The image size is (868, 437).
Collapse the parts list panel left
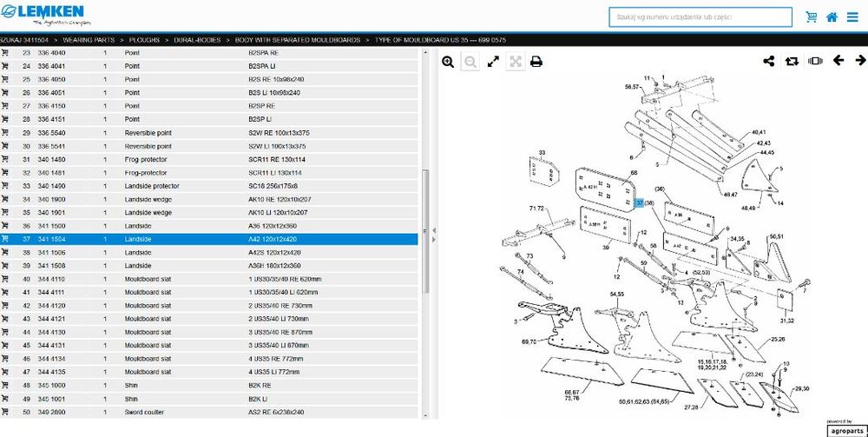click(433, 230)
